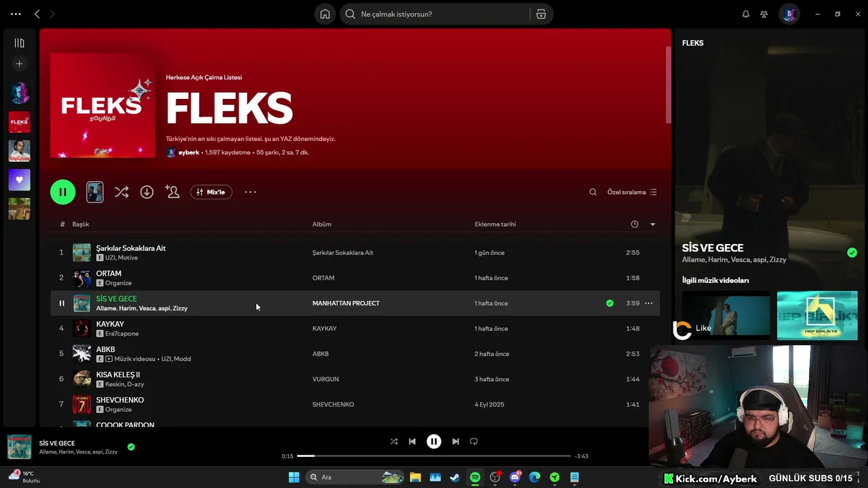Open first related music video thumbnail
868x488 pixels.
pos(726,315)
